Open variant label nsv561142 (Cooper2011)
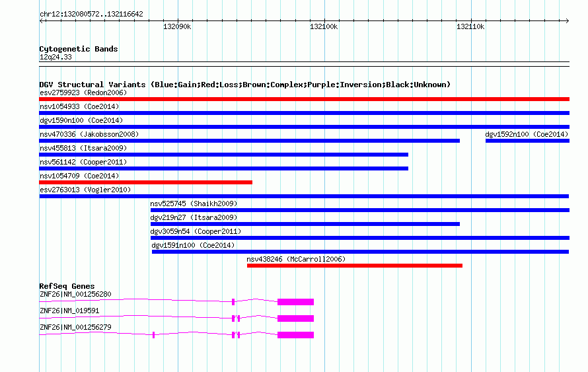This screenshot has height=372, width=588. pyautogui.click(x=83, y=162)
